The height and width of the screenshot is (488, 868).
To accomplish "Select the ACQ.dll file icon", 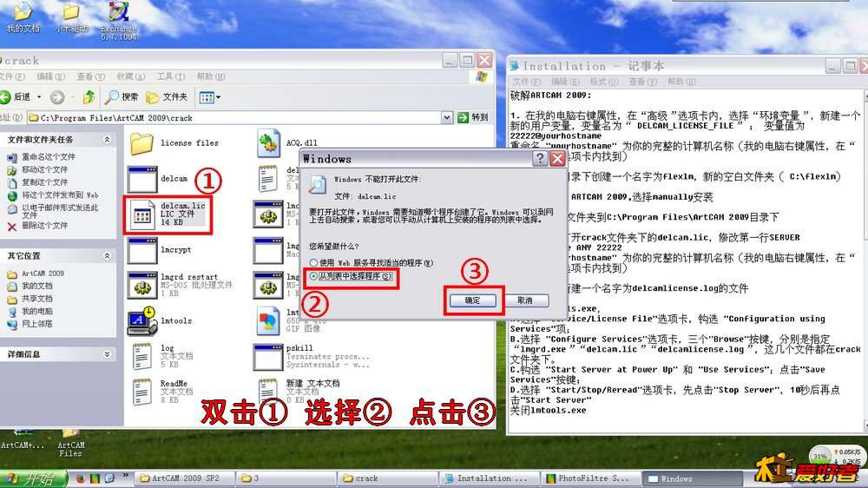I will 268,143.
